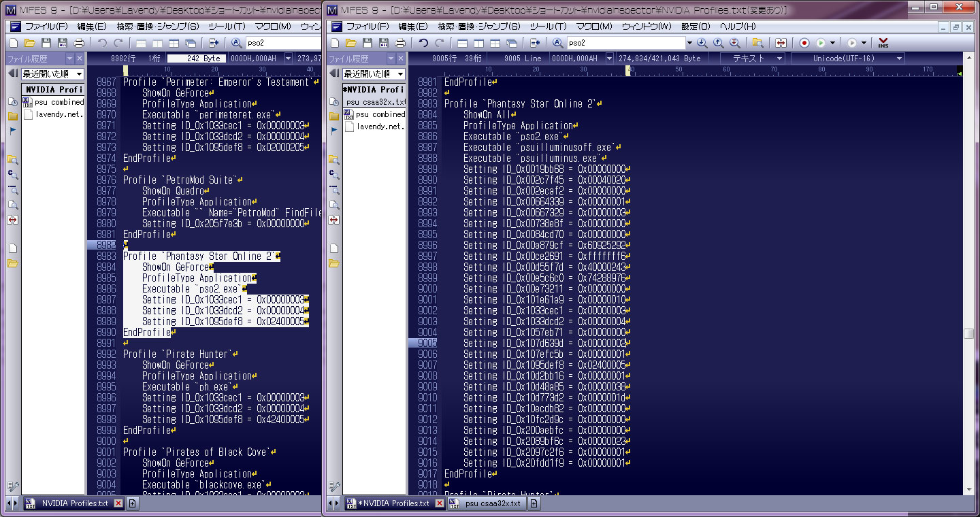980x517 pixels.
Task: Open ヘルプ(H) menu in right window
Action: [738, 27]
